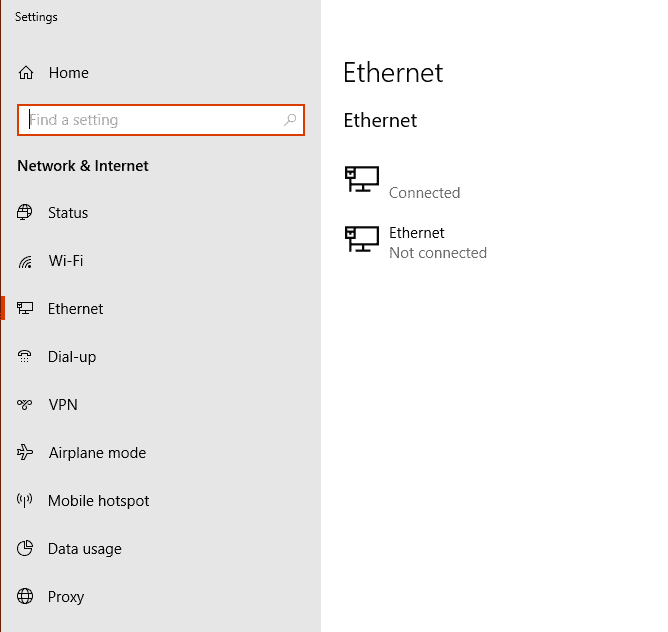Click the Wi-Fi signal icon
The height and width of the screenshot is (632, 668).
tap(25, 261)
